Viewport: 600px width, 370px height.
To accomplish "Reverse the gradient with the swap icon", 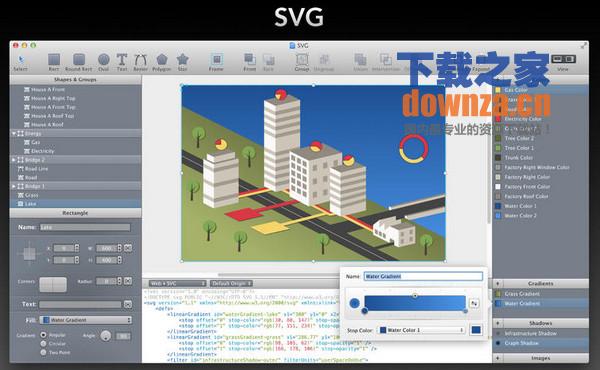I will 474,303.
